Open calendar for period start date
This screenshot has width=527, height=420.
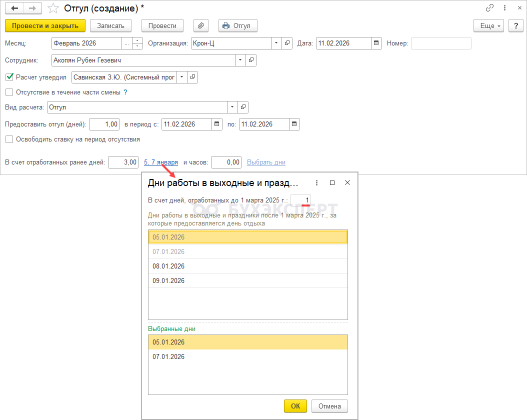pyautogui.click(x=217, y=124)
